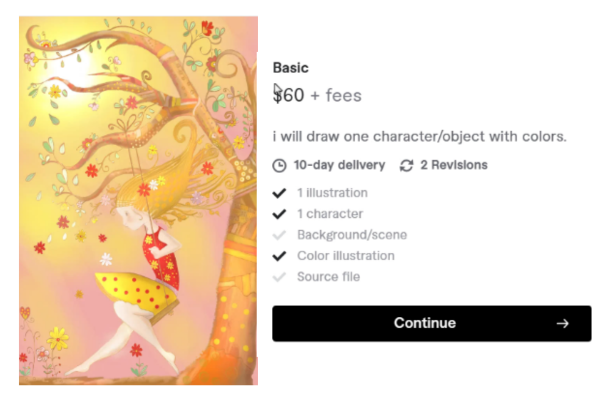Click the checkmark next to Color illustration
This screenshot has width=600, height=400.
pyautogui.click(x=279, y=256)
